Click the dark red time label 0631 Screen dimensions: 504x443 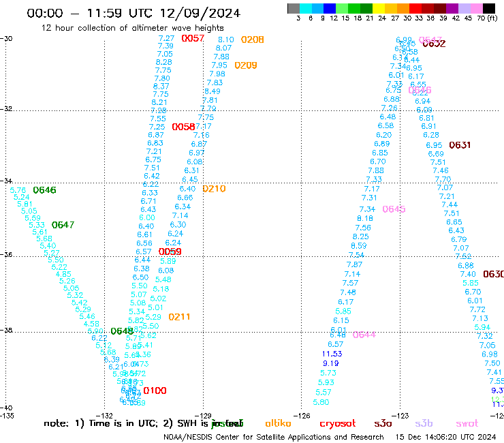click(460, 145)
